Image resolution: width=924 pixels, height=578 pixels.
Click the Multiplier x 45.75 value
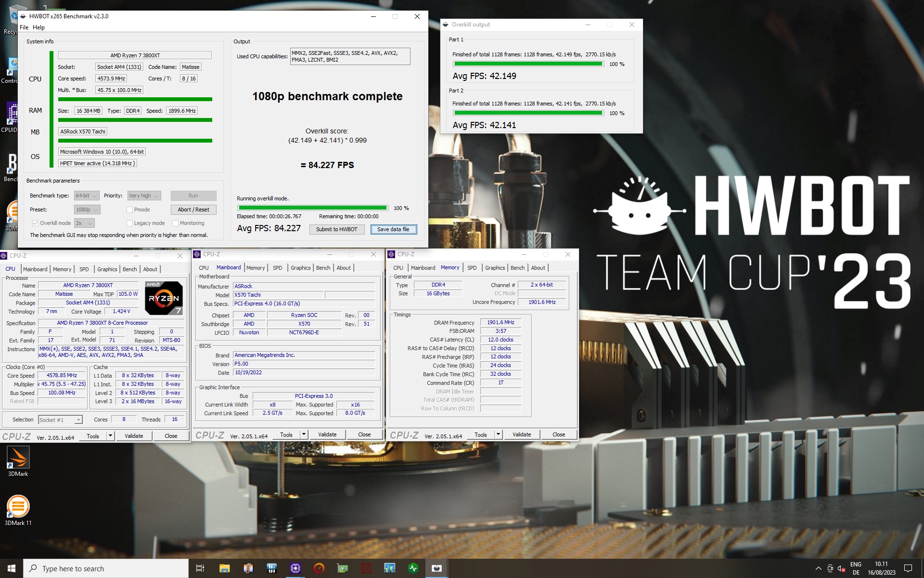62,384
